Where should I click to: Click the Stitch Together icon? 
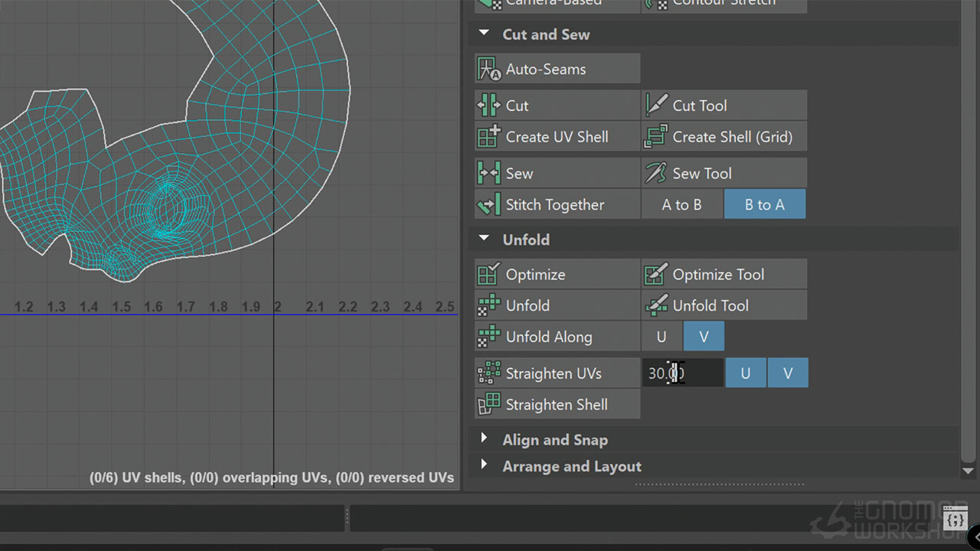pyautogui.click(x=488, y=205)
